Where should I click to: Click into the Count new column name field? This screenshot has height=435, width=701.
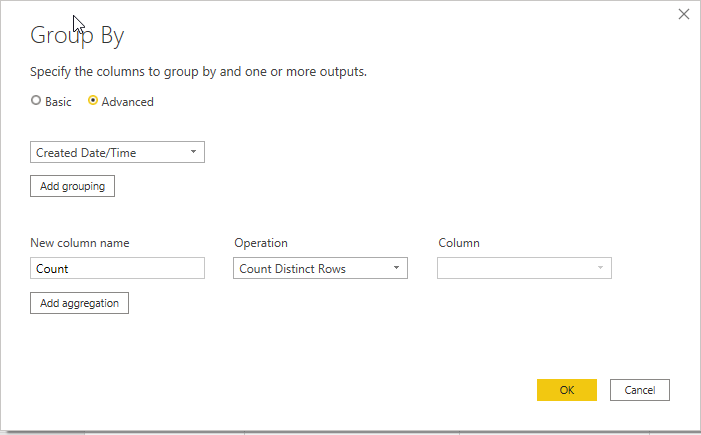[x=117, y=268]
